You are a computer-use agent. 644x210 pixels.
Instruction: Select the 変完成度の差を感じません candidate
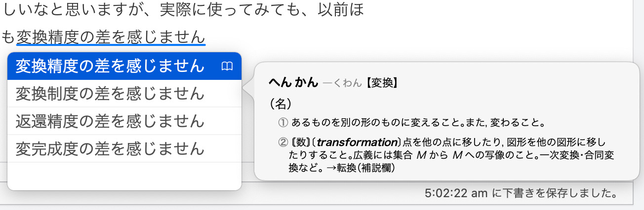[110, 148]
